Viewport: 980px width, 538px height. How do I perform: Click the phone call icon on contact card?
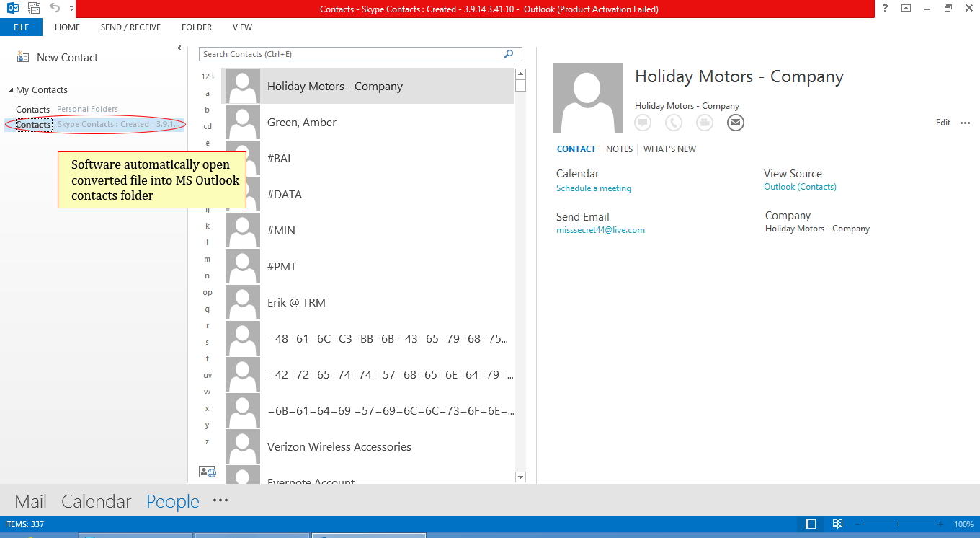674,123
